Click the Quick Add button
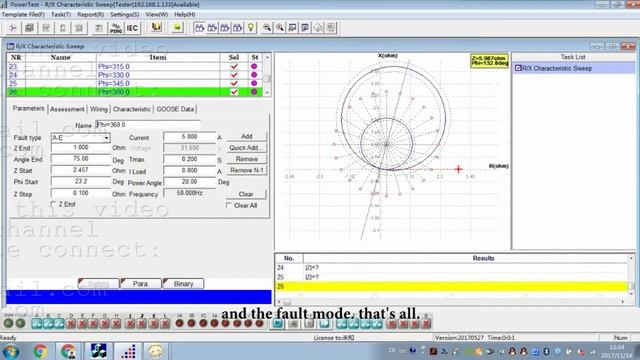This screenshot has width=640, height=360. [247, 148]
